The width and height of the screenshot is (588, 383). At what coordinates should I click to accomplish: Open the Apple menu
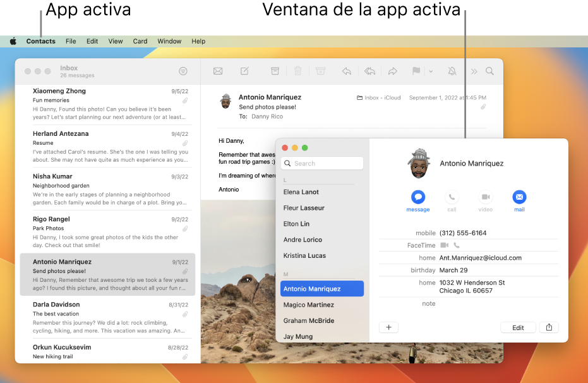(13, 41)
